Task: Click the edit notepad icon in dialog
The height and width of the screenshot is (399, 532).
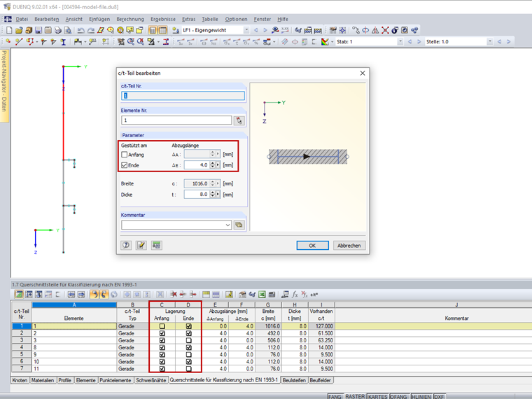Action: pyautogui.click(x=141, y=245)
